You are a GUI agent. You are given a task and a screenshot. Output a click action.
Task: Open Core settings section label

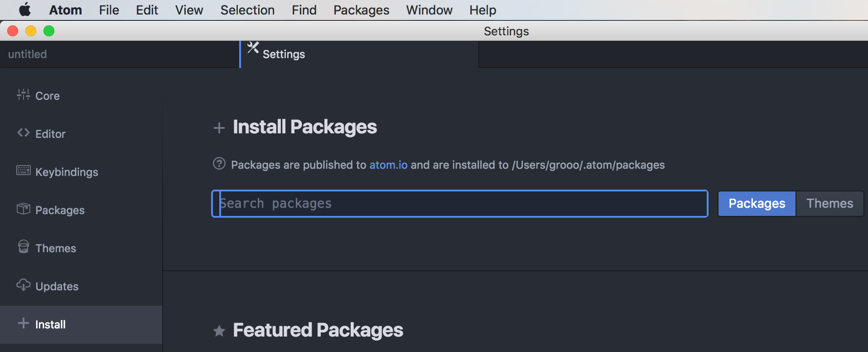[x=48, y=96]
